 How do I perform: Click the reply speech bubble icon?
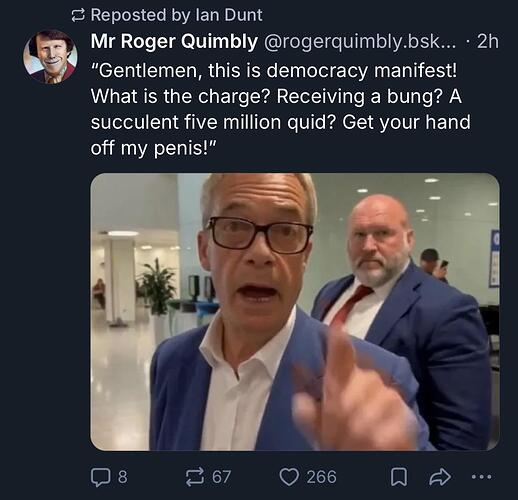pos(100,477)
